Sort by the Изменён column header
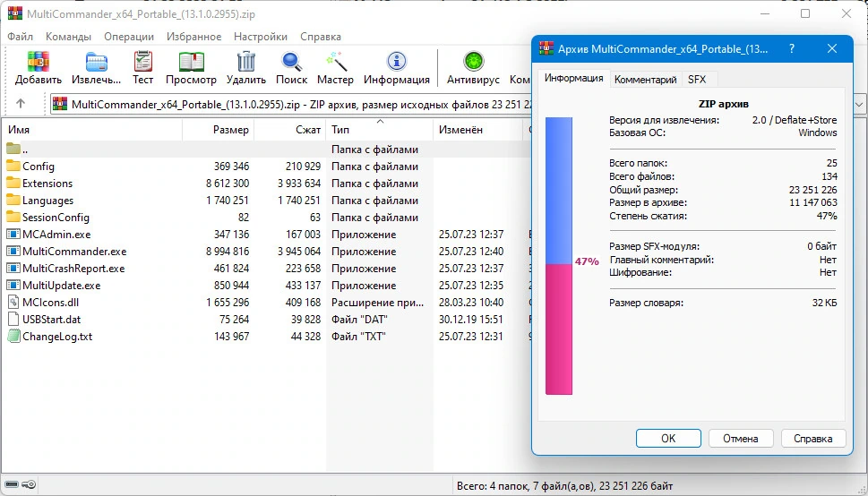Image resolution: width=868 pixels, height=496 pixels. pos(477,130)
